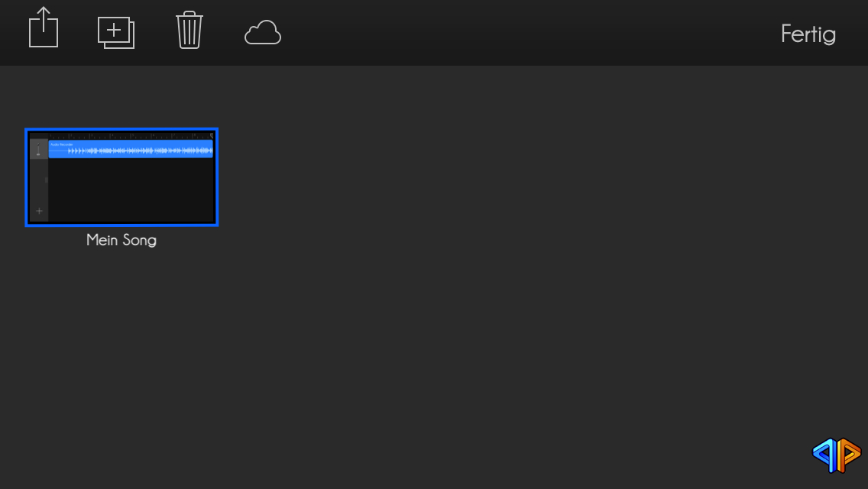
Task: Click the Audio Recorder region label
Action: (61, 144)
